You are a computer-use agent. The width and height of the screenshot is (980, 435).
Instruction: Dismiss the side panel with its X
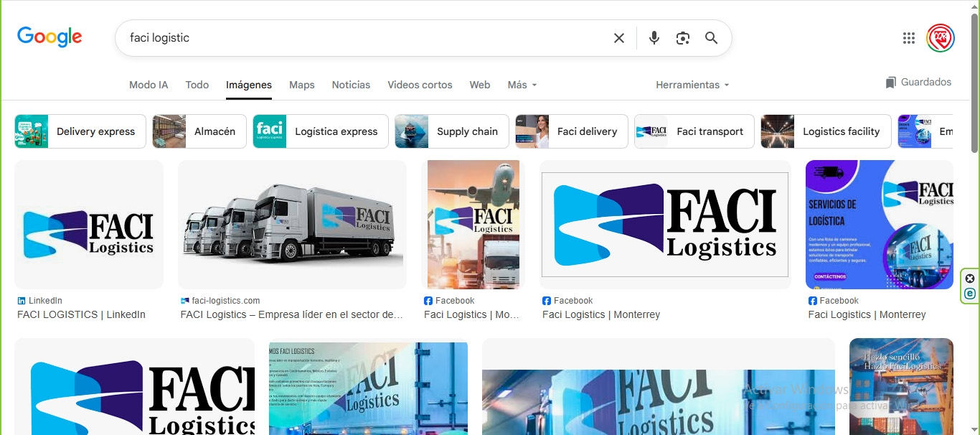coord(970,278)
